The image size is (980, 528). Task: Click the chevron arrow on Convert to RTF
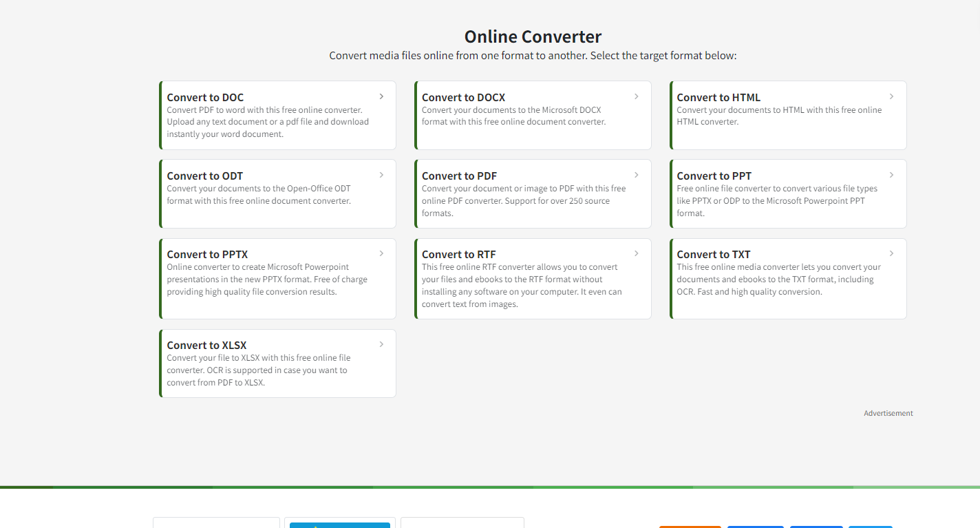pos(637,254)
